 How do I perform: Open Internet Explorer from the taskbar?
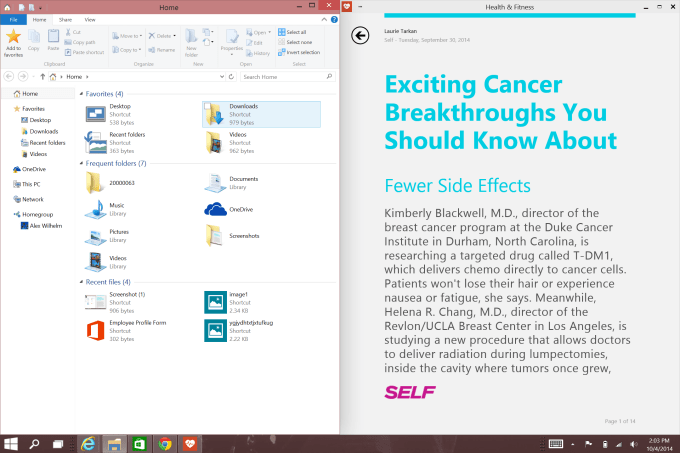[88, 443]
